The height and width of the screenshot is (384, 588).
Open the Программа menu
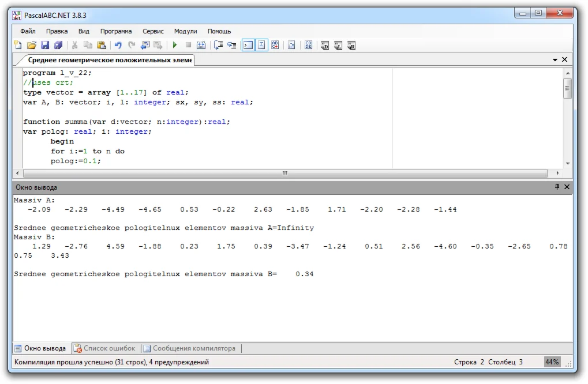click(116, 31)
